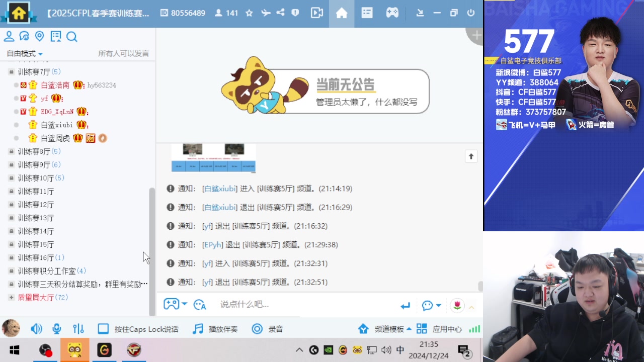Click the font style icon in chat bar
This screenshot has width=644, height=362.
pyautogui.click(x=200, y=305)
